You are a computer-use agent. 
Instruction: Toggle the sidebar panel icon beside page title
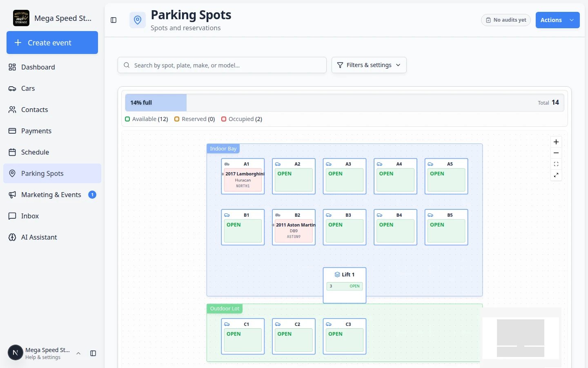click(114, 20)
